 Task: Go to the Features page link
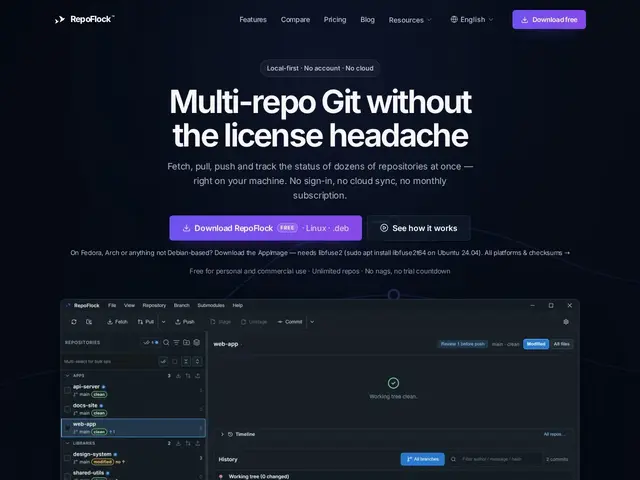pyautogui.click(x=253, y=19)
